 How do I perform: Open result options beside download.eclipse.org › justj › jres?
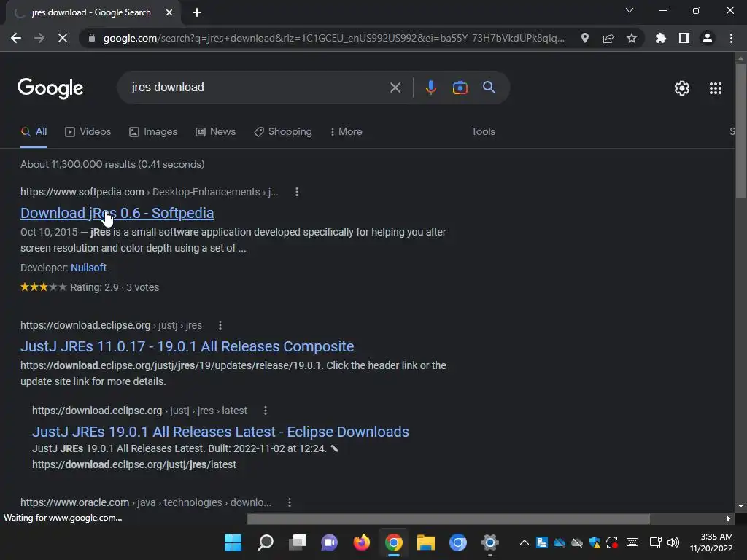220,325
